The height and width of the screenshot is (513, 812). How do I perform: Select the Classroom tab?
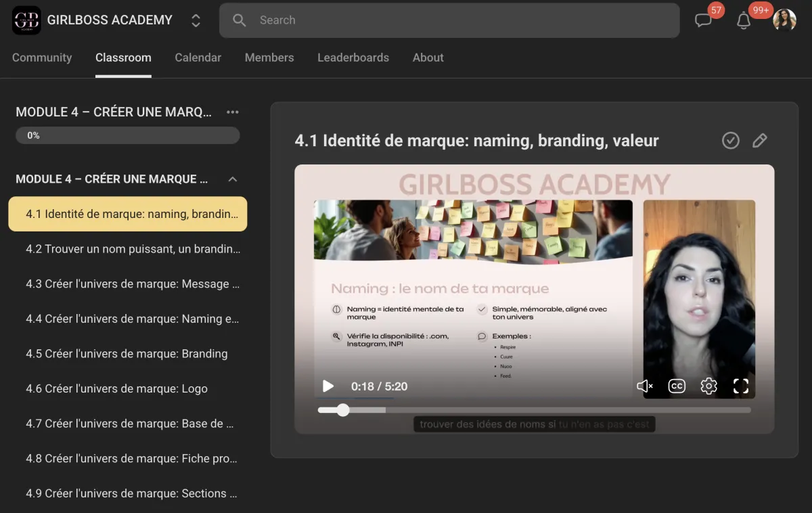pyautogui.click(x=123, y=58)
